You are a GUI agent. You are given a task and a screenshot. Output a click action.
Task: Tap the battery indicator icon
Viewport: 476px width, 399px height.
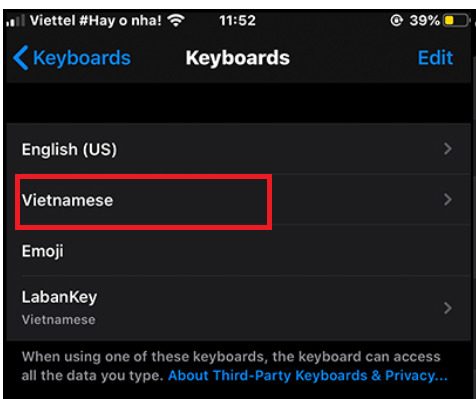(456, 21)
